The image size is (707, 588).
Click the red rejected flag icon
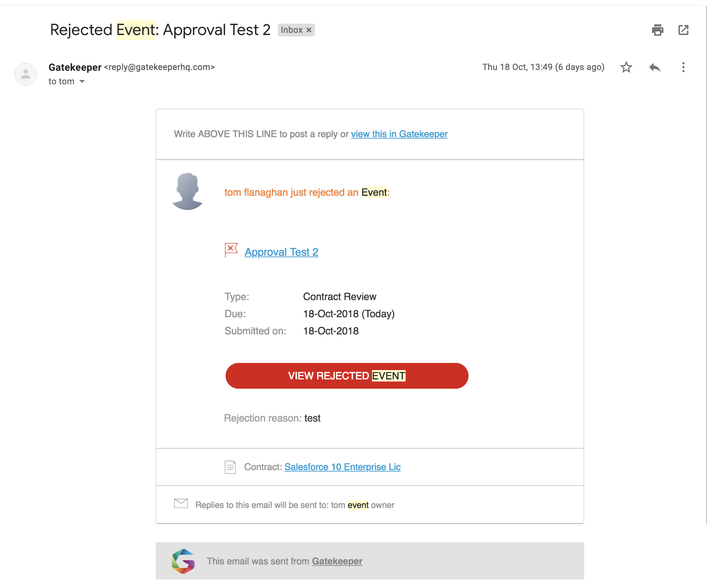231,250
